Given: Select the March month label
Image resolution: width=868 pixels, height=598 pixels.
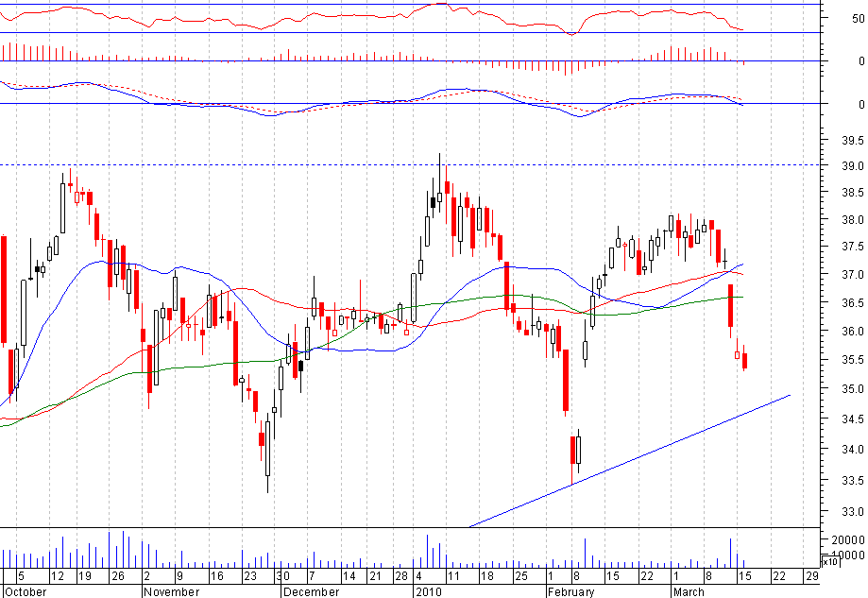Looking at the screenshot, I should [689, 592].
